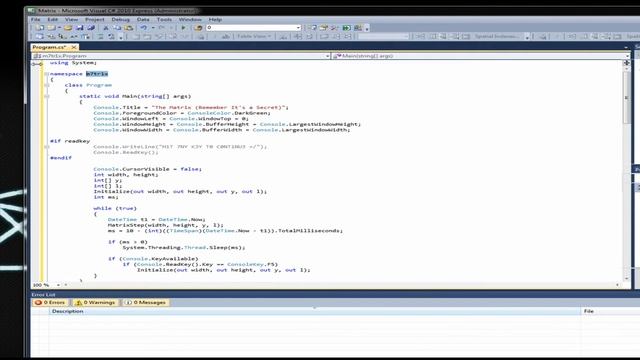Sort by the File column header

(x=610, y=311)
